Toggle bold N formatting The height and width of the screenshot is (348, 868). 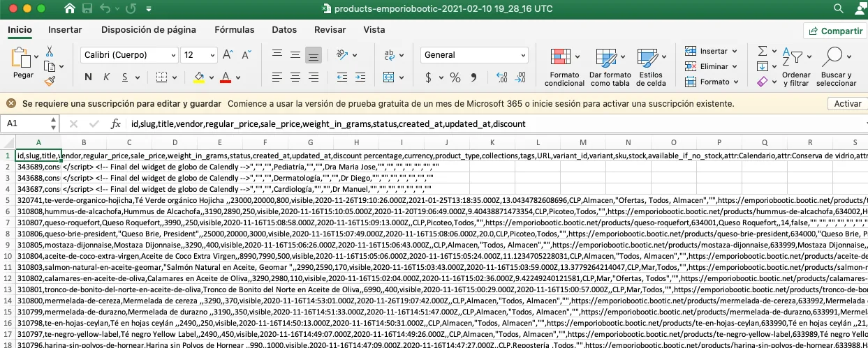tap(88, 77)
